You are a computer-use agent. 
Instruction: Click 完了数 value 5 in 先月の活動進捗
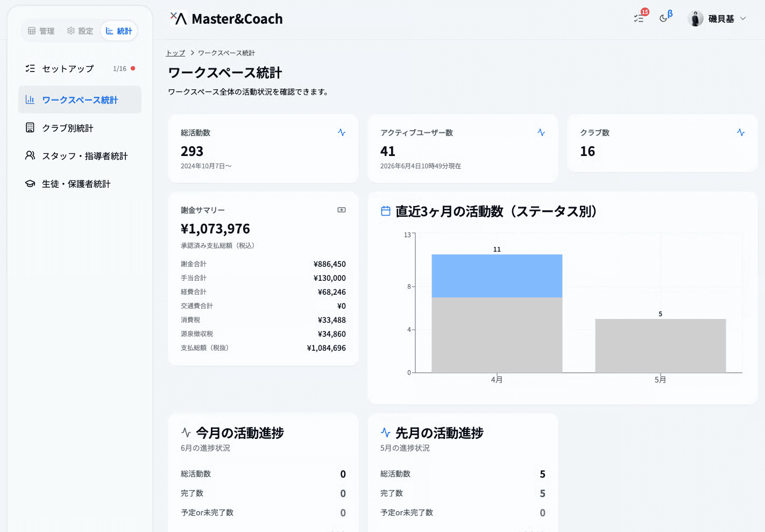(x=542, y=493)
